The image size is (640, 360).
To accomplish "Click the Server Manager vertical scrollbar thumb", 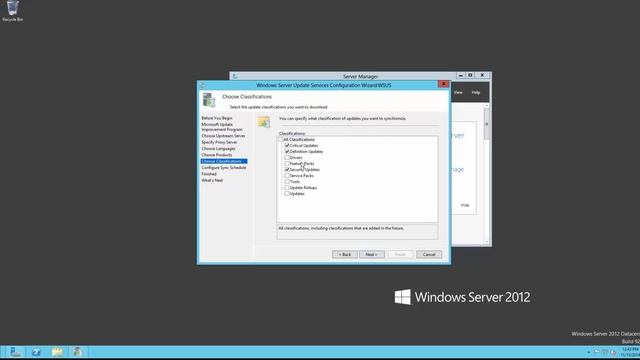I will point(487,124).
